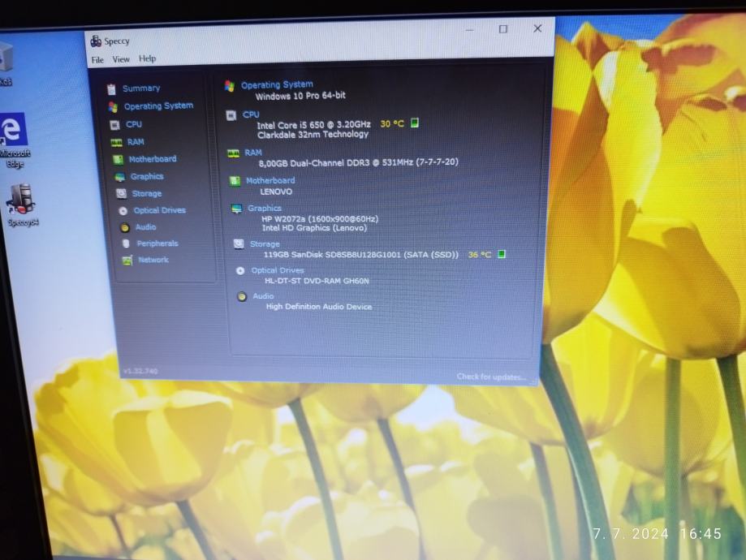Select Peripherals in the sidebar list

pyautogui.click(x=157, y=243)
